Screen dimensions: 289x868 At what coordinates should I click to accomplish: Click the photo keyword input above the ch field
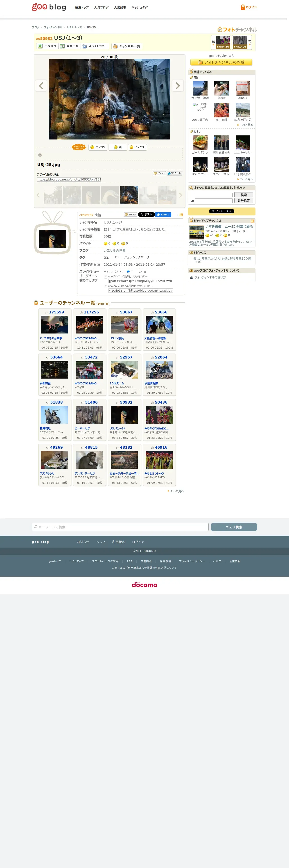pos(214,195)
